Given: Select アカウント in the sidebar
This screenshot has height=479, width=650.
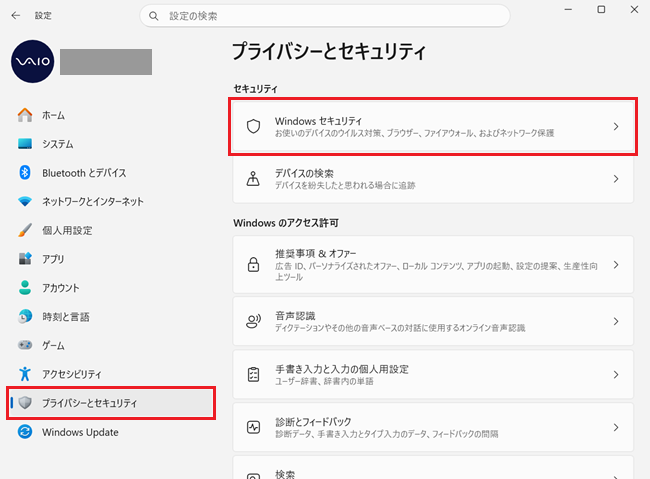Looking at the screenshot, I should pyautogui.click(x=111, y=287).
